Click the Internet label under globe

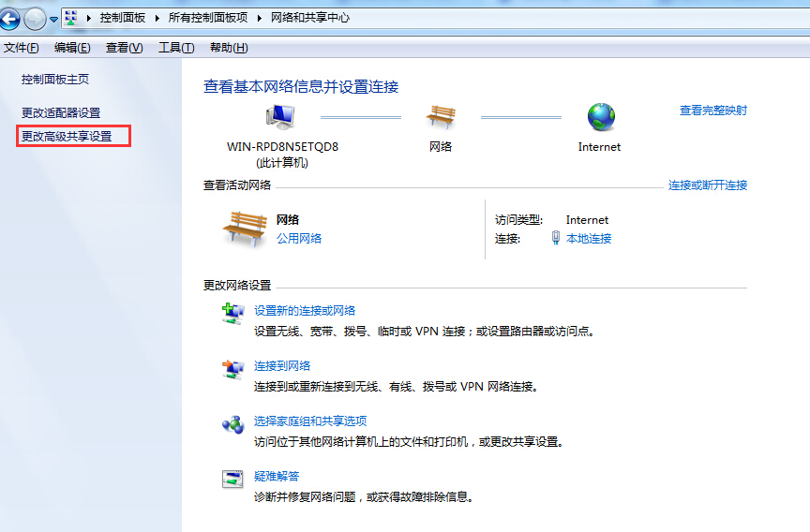599,147
